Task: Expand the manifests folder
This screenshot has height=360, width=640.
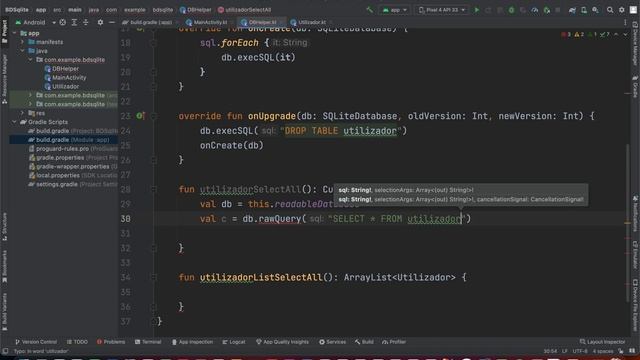Action: coord(22,42)
